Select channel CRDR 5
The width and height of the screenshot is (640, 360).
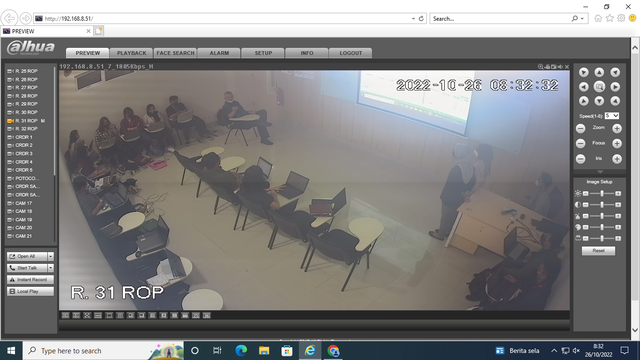click(x=24, y=170)
